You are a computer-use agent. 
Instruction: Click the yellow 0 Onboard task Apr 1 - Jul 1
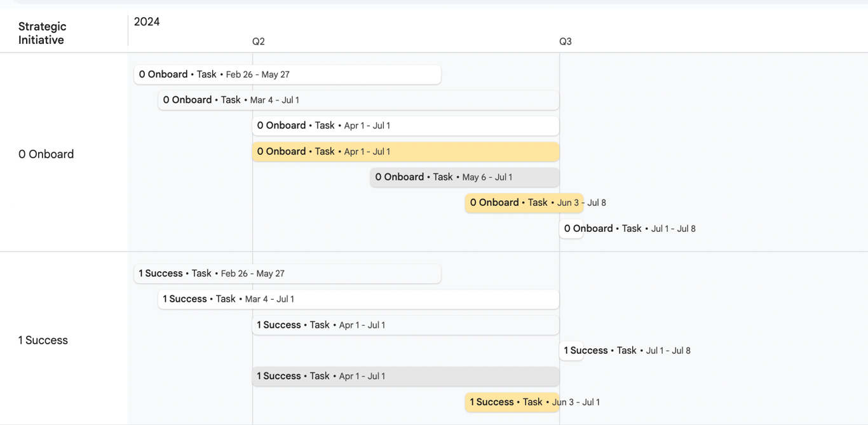click(405, 151)
